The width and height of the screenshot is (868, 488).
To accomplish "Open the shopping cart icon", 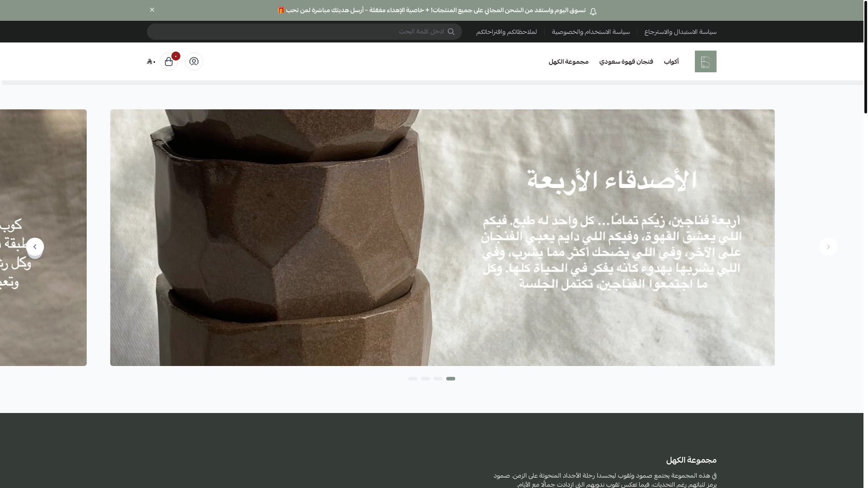I will click(169, 61).
